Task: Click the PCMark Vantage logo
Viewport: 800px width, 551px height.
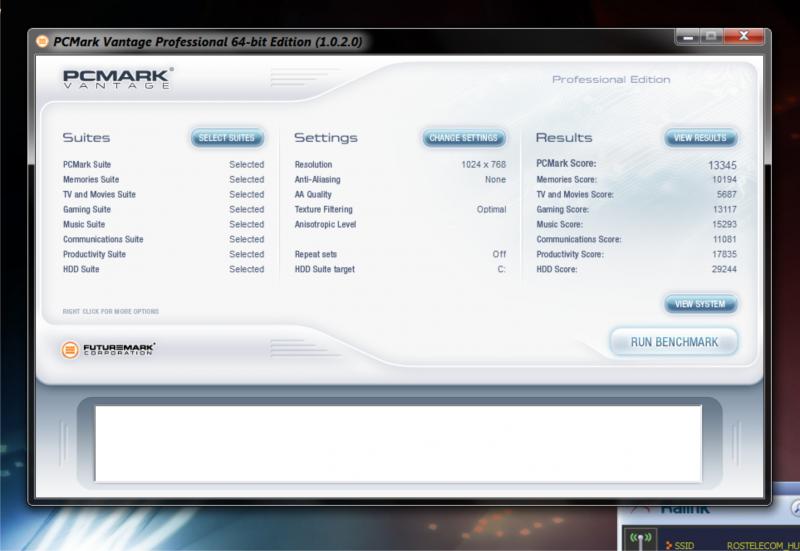Action: pyautogui.click(x=118, y=79)
